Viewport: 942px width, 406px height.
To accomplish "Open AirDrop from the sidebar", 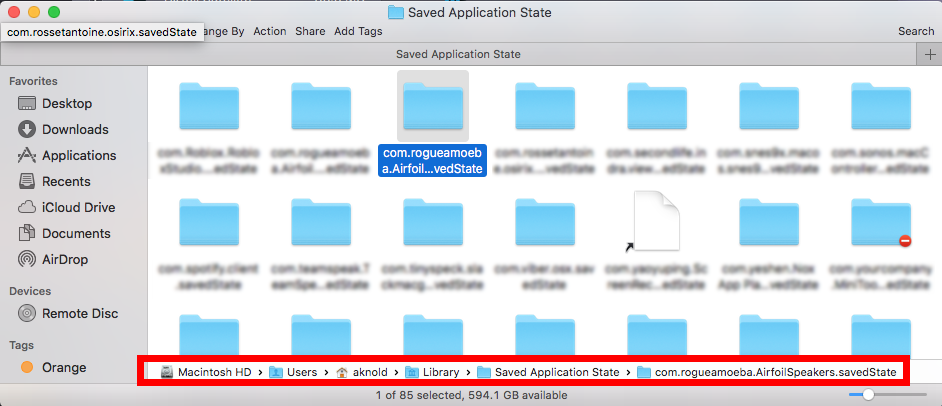I will click(x=53, y=259).
